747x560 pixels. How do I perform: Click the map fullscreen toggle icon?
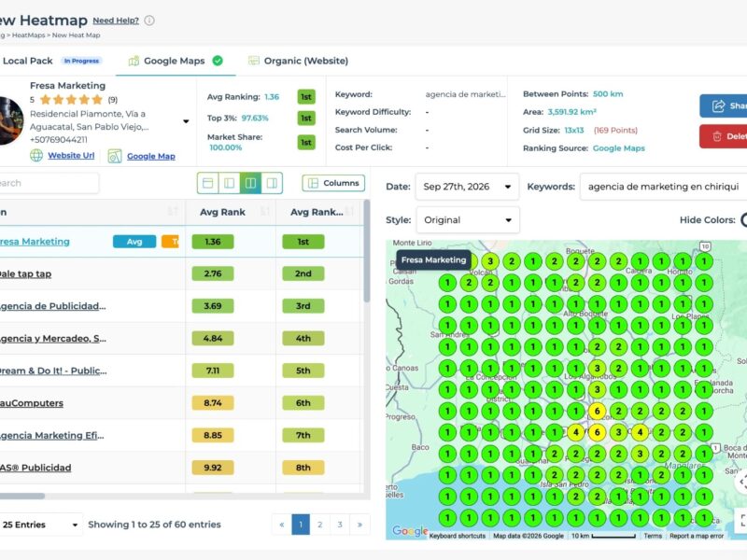point(742,520)
